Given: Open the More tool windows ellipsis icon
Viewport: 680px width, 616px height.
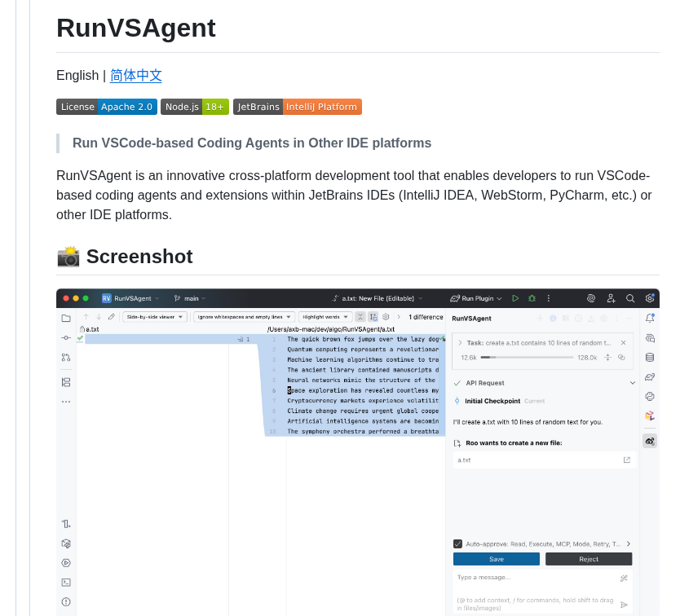Looking at the screenshot, I should [x=66, y=402].
